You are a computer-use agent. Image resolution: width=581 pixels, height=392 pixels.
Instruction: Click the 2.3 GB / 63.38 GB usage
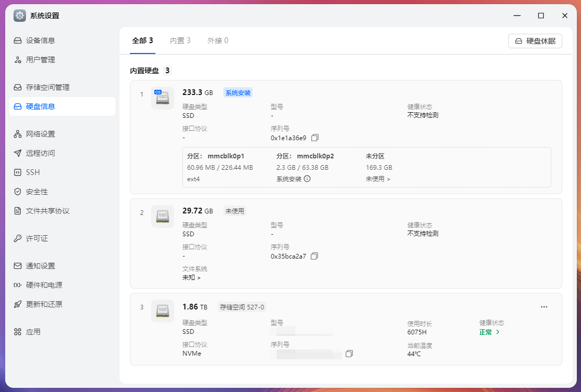point(302,168)
